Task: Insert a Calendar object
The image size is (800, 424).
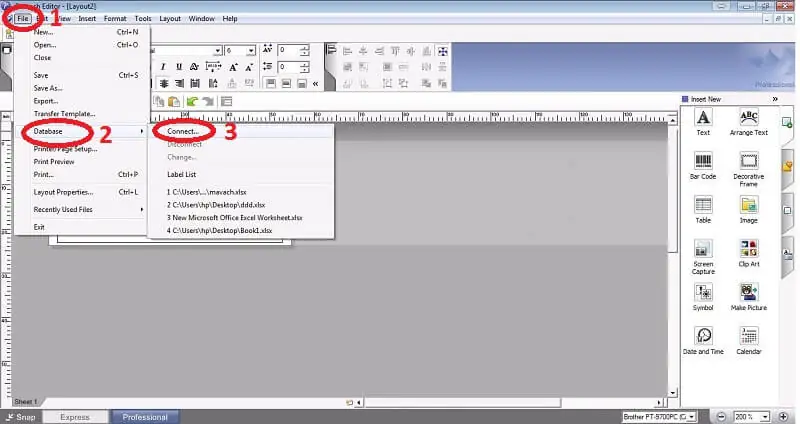Action: point(748,341)
